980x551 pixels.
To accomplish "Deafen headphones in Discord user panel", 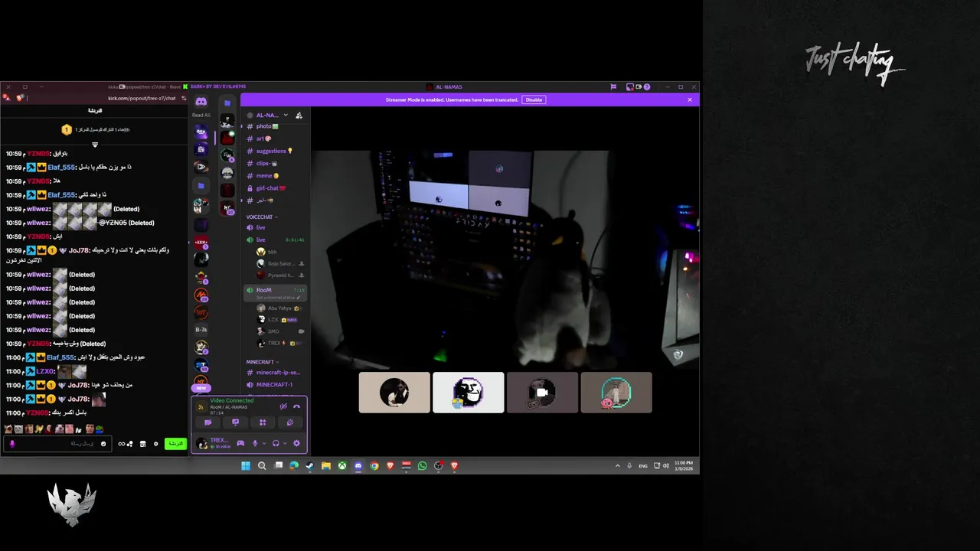I will [x=276, y=443].
